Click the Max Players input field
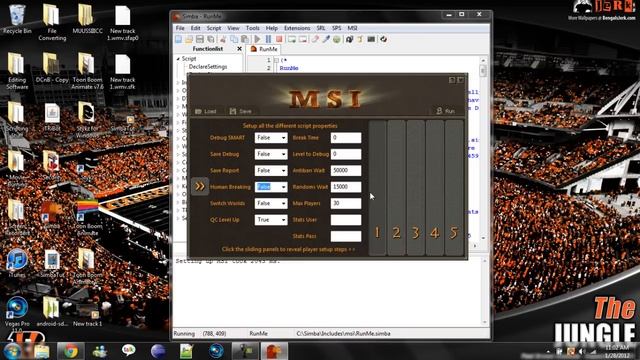640x360 pixels. [346, 203]
